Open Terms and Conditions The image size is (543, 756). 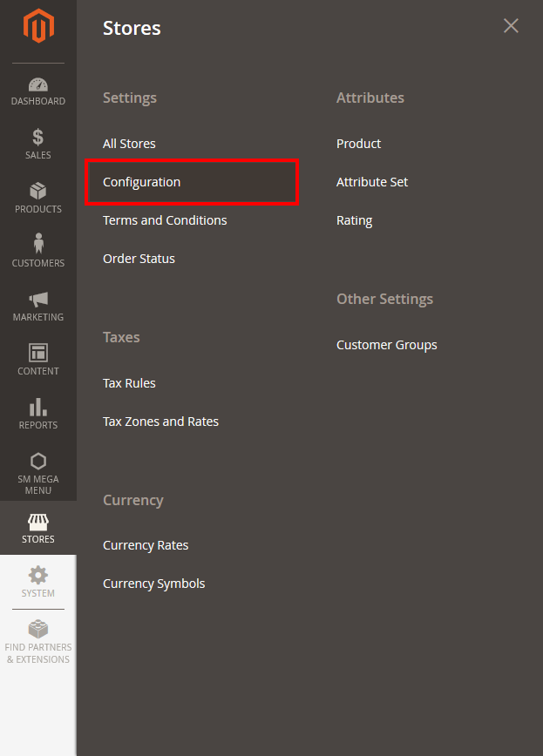tap(165, 220)
